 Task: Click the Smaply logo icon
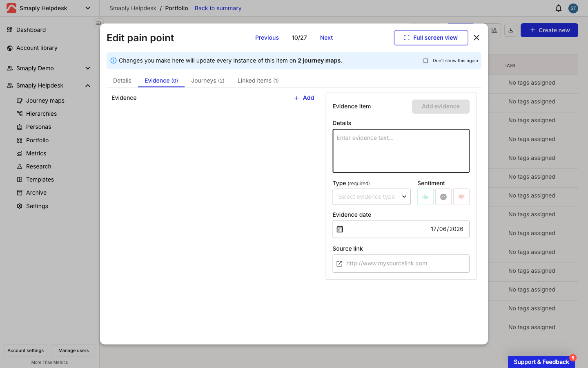click(11, 8)
